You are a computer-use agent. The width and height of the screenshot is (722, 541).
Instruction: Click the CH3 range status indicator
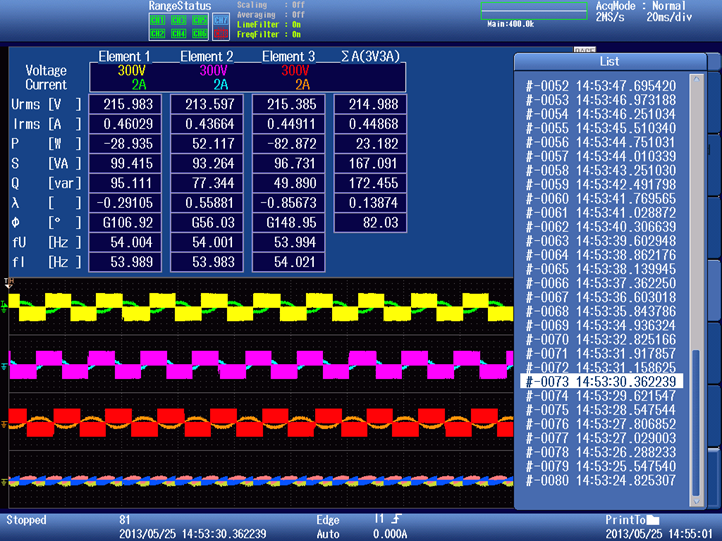179,20
